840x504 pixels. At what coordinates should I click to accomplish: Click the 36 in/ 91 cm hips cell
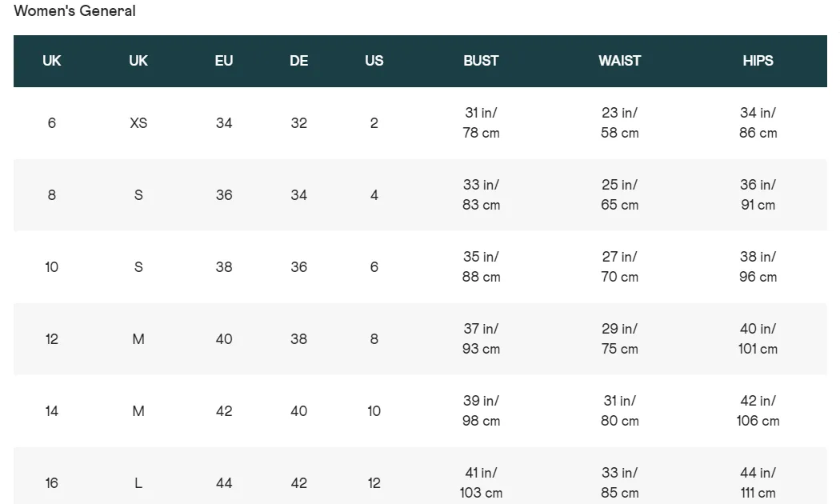pyautogui.click(x=758, y=194)
